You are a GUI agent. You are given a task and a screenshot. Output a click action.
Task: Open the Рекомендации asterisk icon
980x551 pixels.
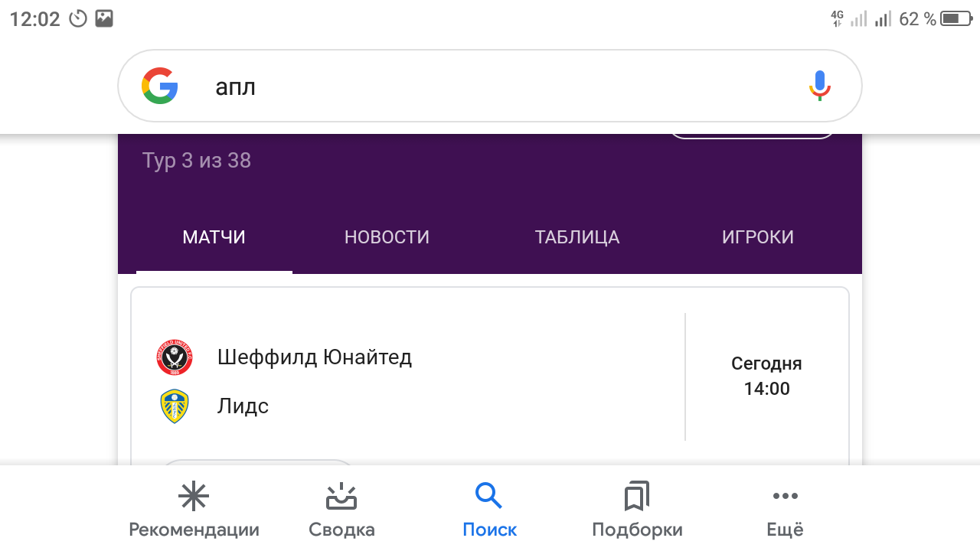coord(194,497)
